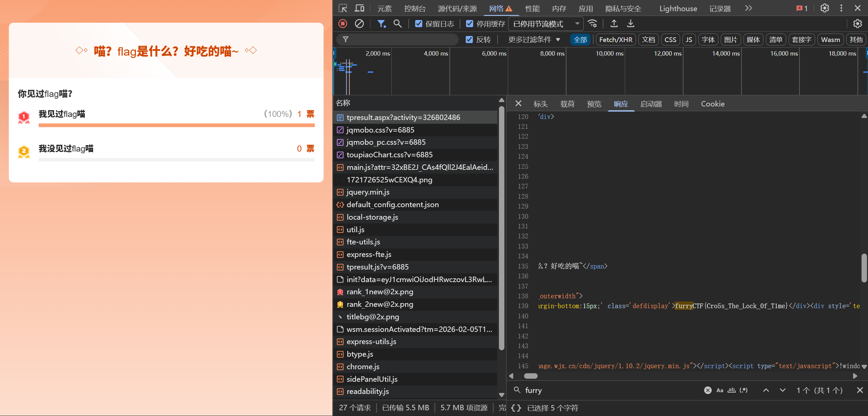Pretty print response with braces icon
Viewport: 868px width, 416px height.
(x=516, y=408)
